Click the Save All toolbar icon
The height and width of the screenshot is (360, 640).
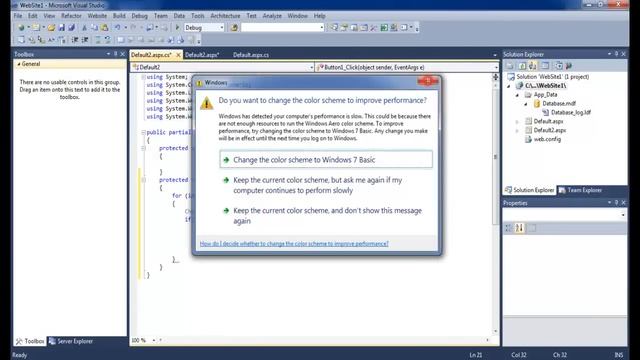72,28
